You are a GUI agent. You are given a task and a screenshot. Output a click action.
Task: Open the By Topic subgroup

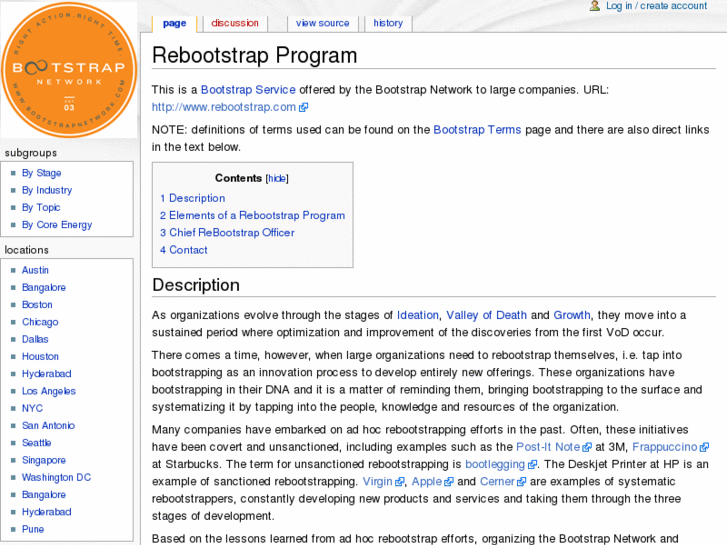(41, 207)
